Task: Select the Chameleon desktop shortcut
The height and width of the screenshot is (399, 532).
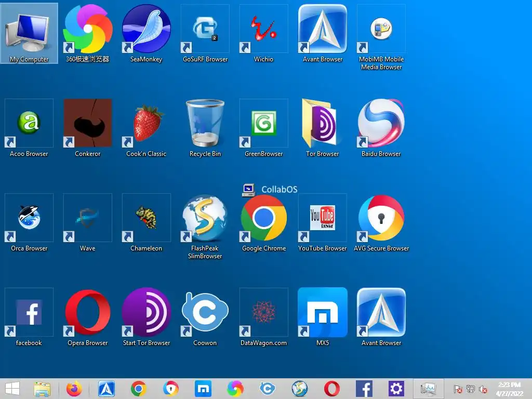Action: point(146,222)
